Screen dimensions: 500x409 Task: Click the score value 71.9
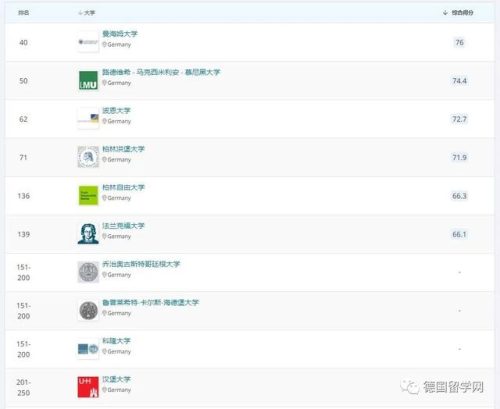tap(459, 157)
